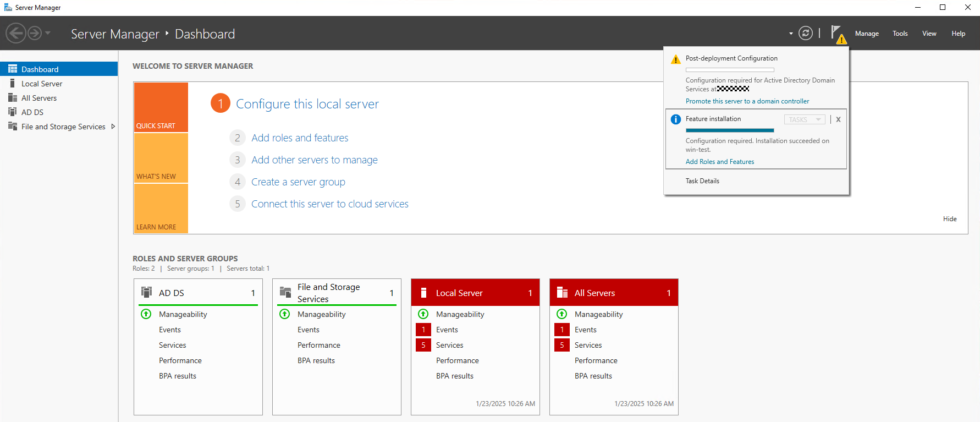The width and height of the screenshot is (980, 422).
Task: Dismiss the Feature installation notification
Action: pos(838,119)
